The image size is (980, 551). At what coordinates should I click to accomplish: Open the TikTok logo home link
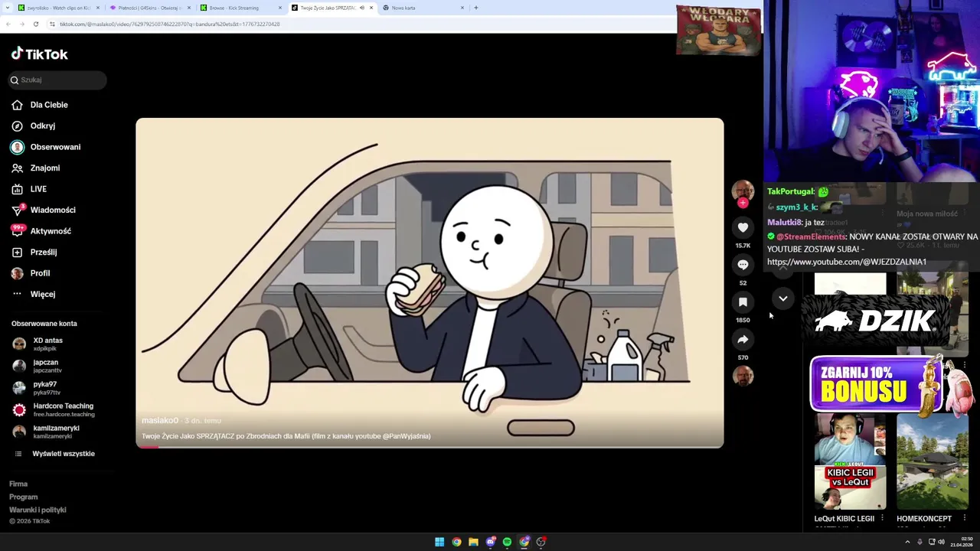tap(39, 54)
